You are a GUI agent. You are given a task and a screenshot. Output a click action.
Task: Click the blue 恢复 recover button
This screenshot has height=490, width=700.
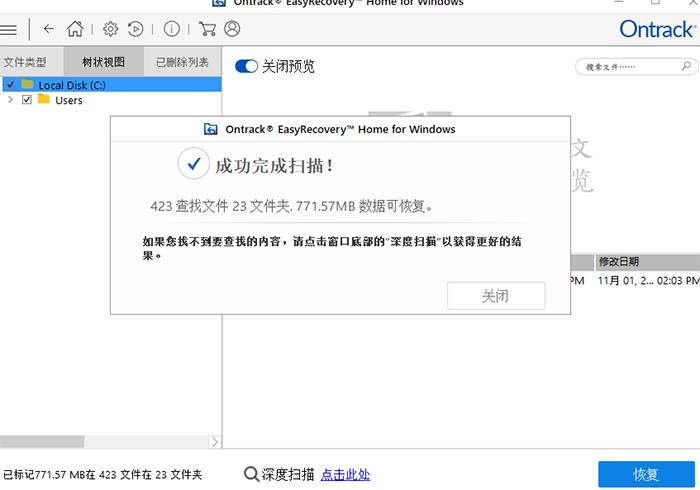[x=646, y=474]
